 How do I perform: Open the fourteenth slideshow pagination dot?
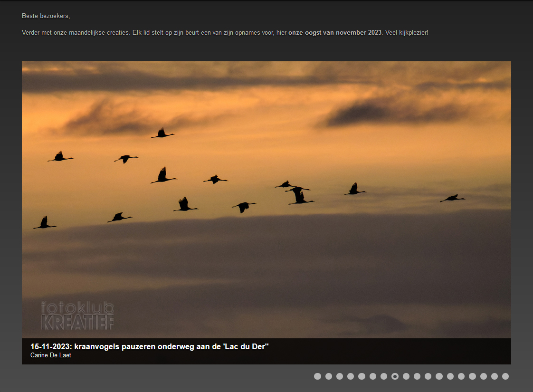[x=461, y=376]
